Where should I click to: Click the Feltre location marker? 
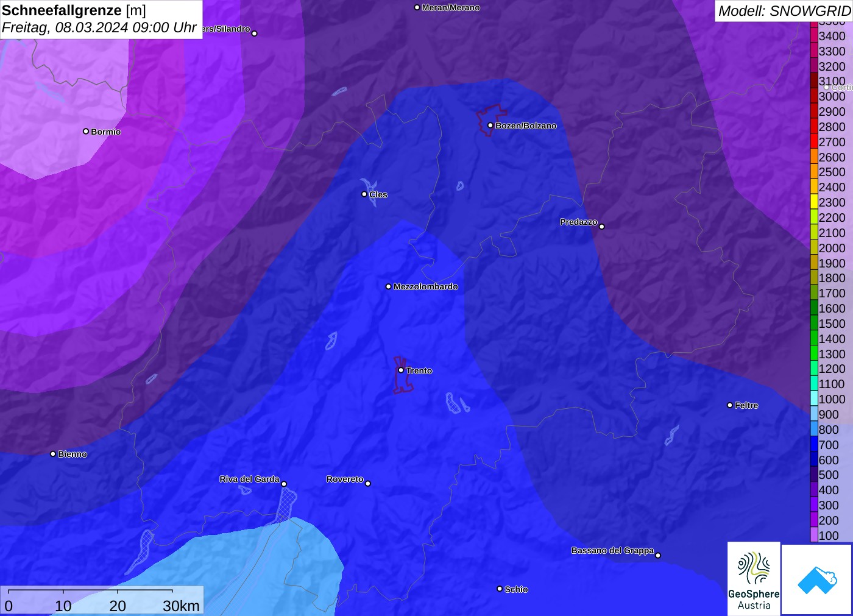[730, 405]
